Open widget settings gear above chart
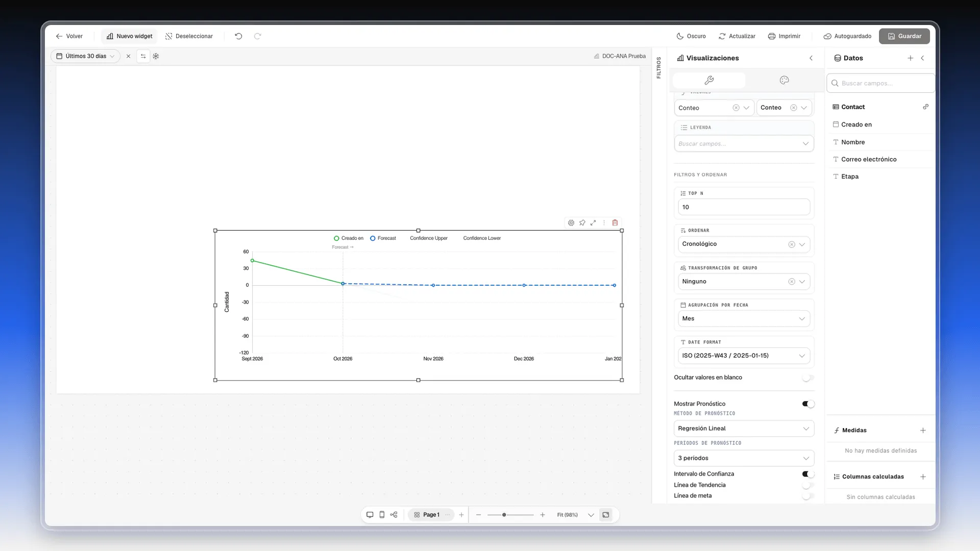The width and height of the screenshot is (980, 551). click(571, 223)
